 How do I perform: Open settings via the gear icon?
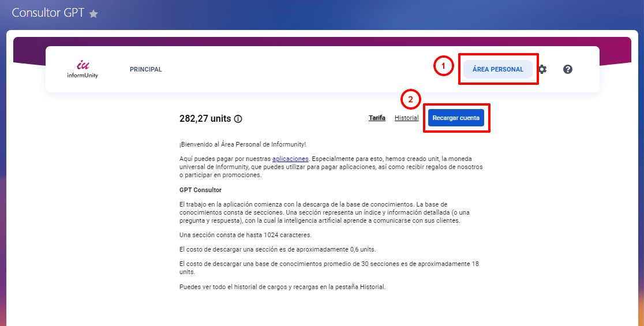pyautogui.click(x=542, y=69)
